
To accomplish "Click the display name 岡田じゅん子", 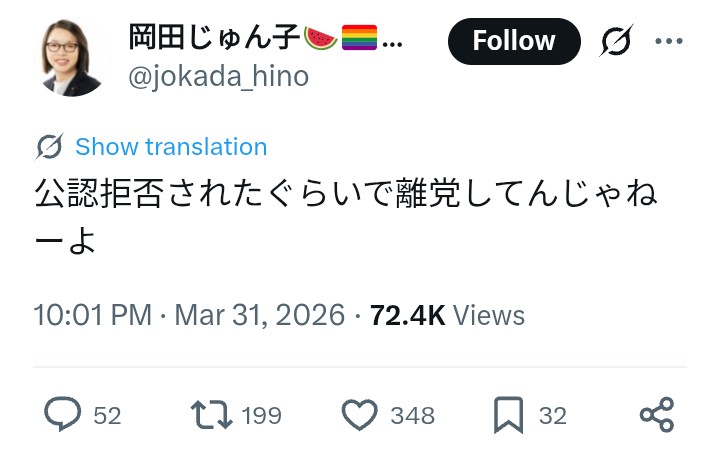I will point(214,39).
